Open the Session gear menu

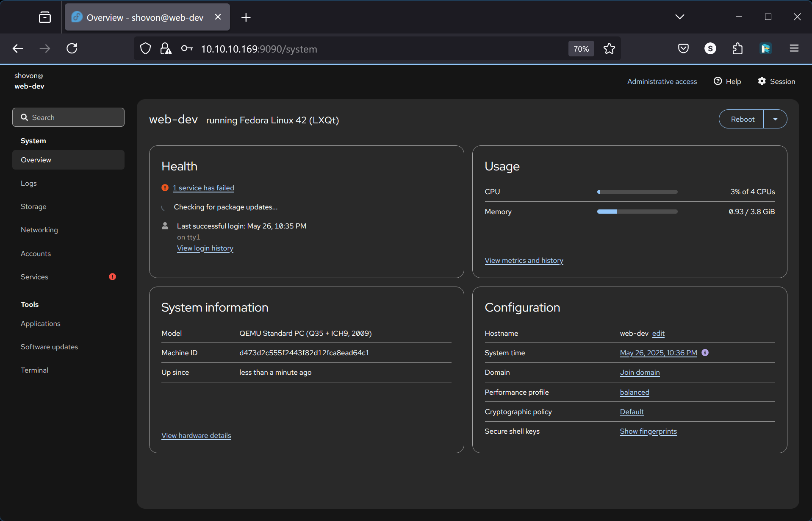776,81
